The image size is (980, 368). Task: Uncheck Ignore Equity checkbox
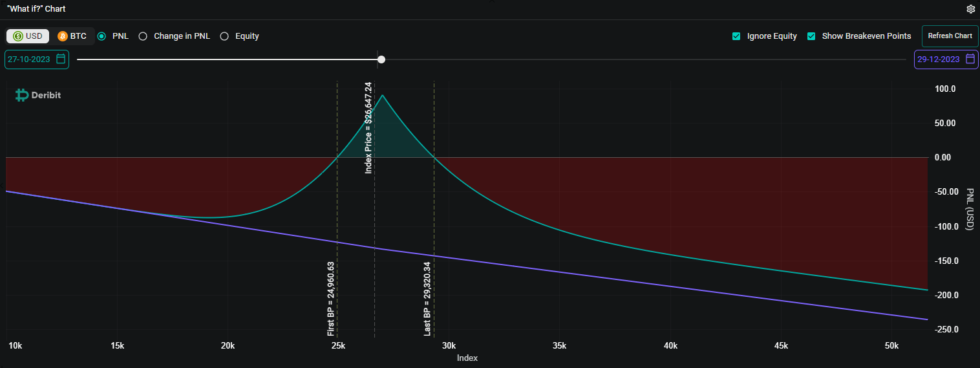pyautogui.click(x=736, y=36)
